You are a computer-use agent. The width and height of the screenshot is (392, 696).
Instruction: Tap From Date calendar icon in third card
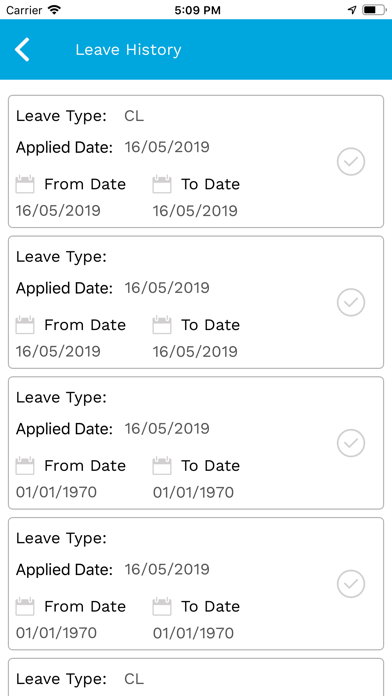(x=25, y=466)
